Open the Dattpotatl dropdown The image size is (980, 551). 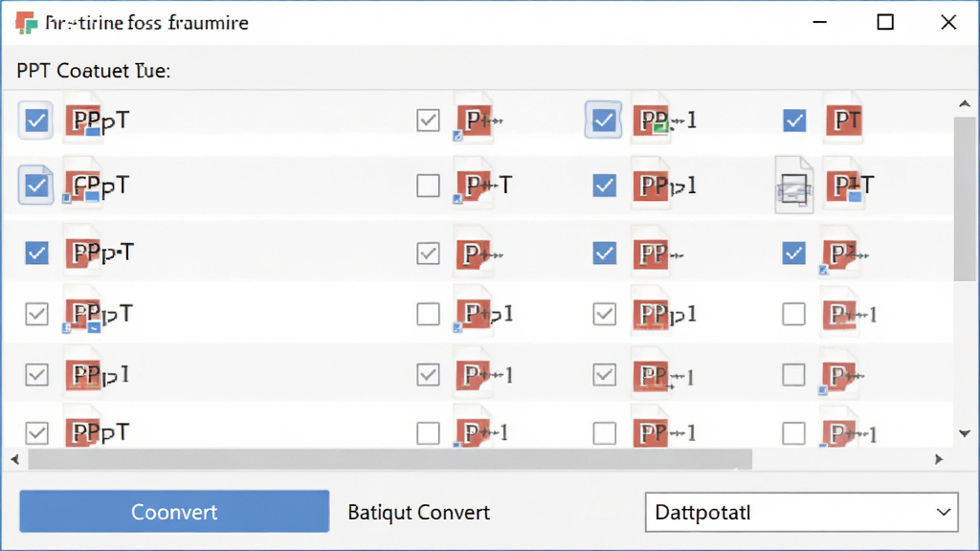[x=801, y=513]
